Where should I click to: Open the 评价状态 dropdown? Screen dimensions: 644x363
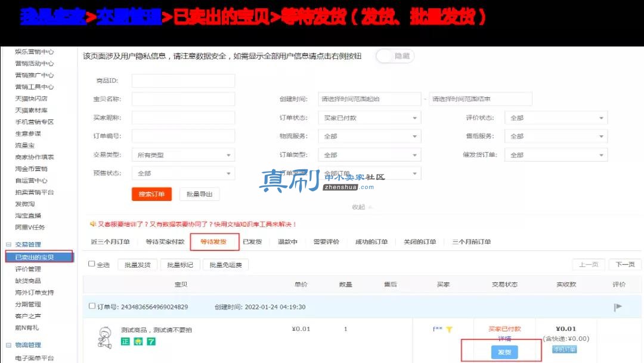[556, 118]
